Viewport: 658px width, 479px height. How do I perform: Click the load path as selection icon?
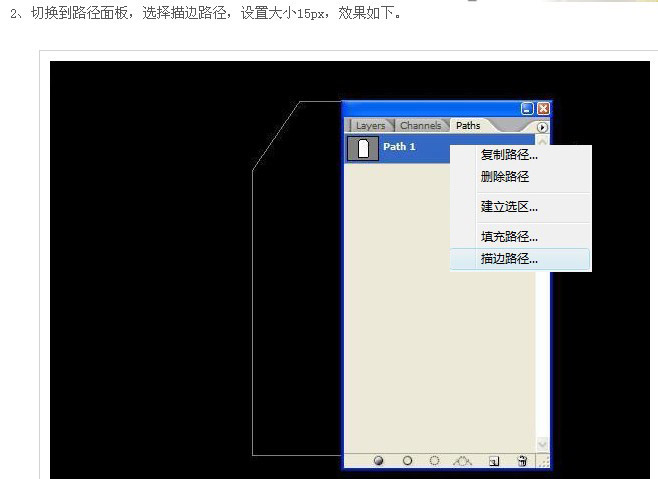pos(435,461)
